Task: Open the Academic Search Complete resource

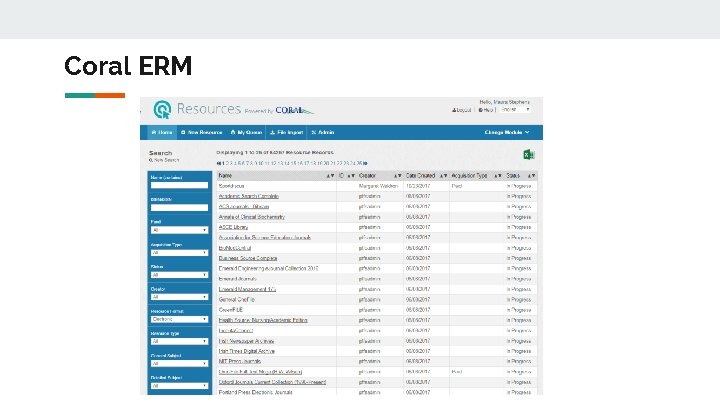Action: tap(248, 197)
